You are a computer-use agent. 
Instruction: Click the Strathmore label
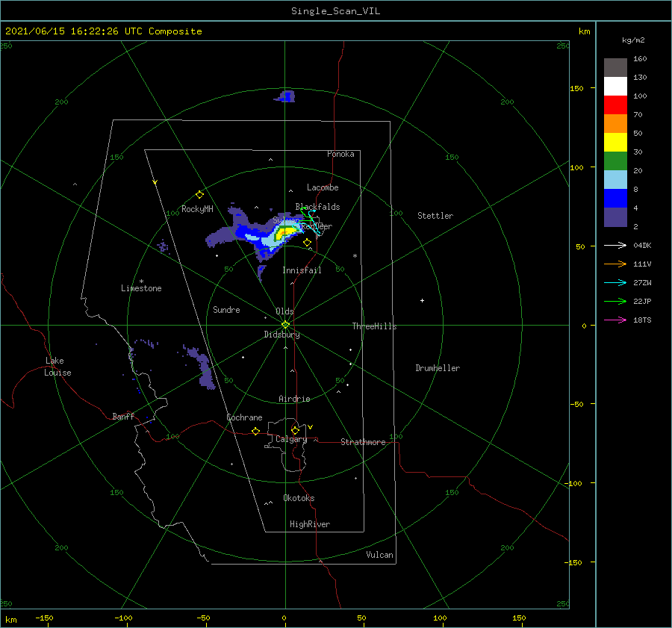pos(363,442)
